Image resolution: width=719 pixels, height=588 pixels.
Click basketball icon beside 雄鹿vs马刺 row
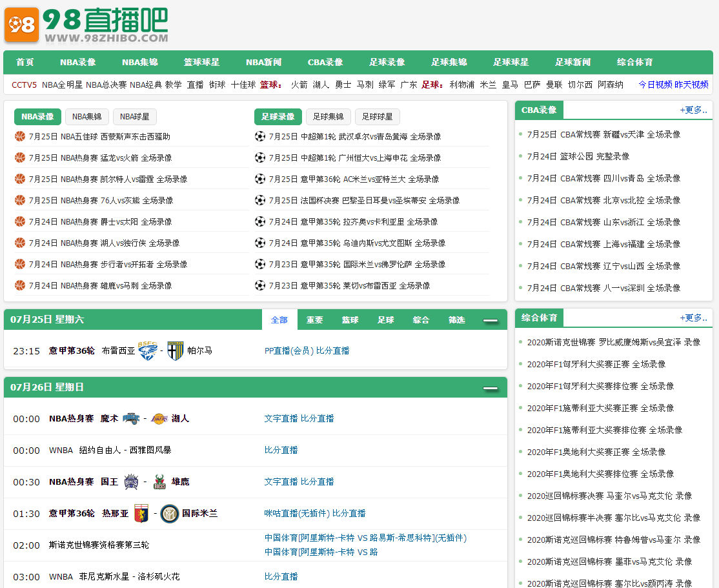pos(20,285)
